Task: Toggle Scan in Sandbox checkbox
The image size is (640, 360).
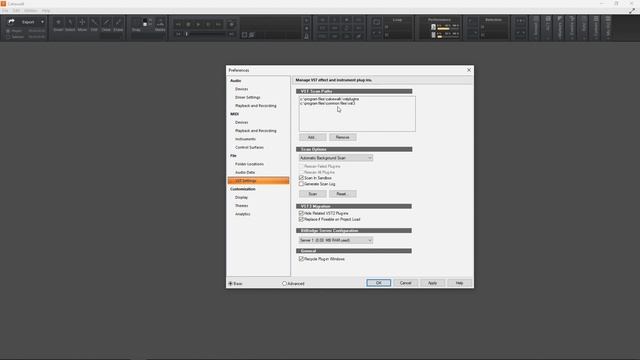Action: tap(301, 178)
